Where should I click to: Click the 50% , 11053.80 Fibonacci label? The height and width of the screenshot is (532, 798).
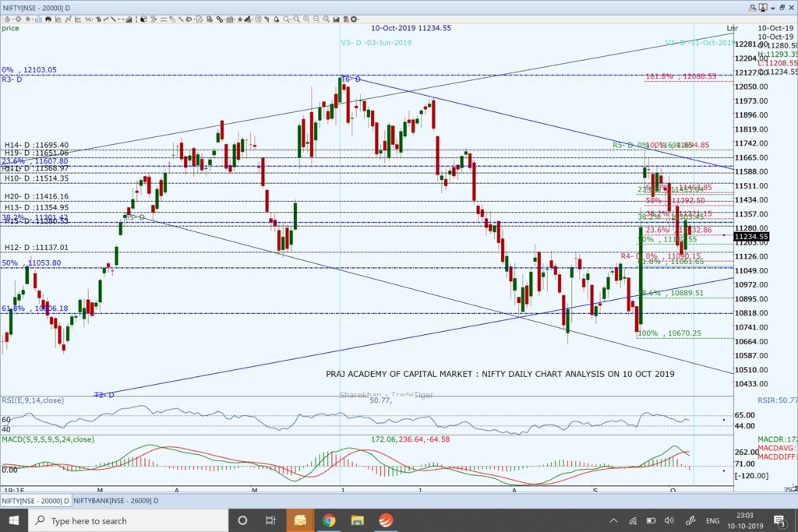pyautogui.click(x=31, y=263)
